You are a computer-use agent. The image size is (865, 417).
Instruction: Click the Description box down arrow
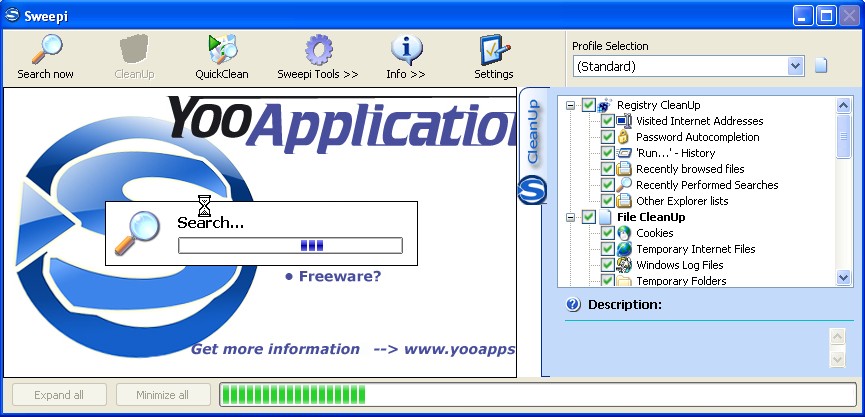pos(837,360)
